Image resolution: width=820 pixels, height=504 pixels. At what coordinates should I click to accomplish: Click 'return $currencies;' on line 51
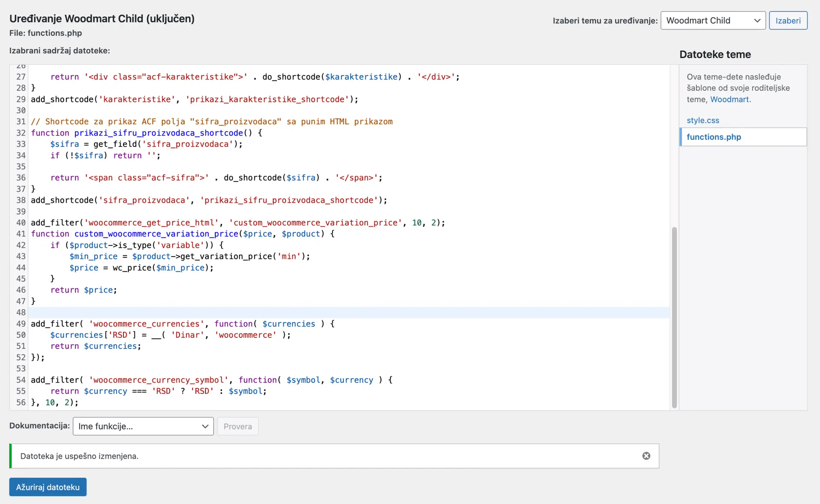click(96, 346)
